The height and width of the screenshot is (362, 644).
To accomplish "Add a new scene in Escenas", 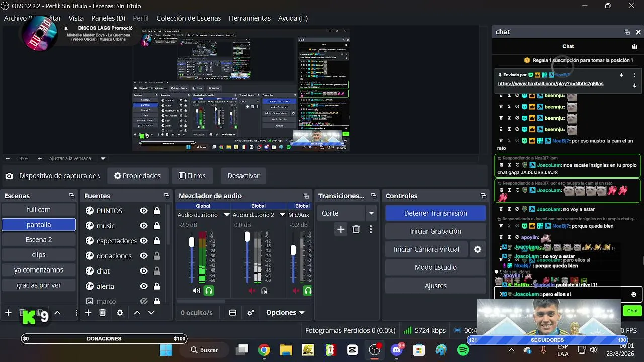I will coord(8,313).
